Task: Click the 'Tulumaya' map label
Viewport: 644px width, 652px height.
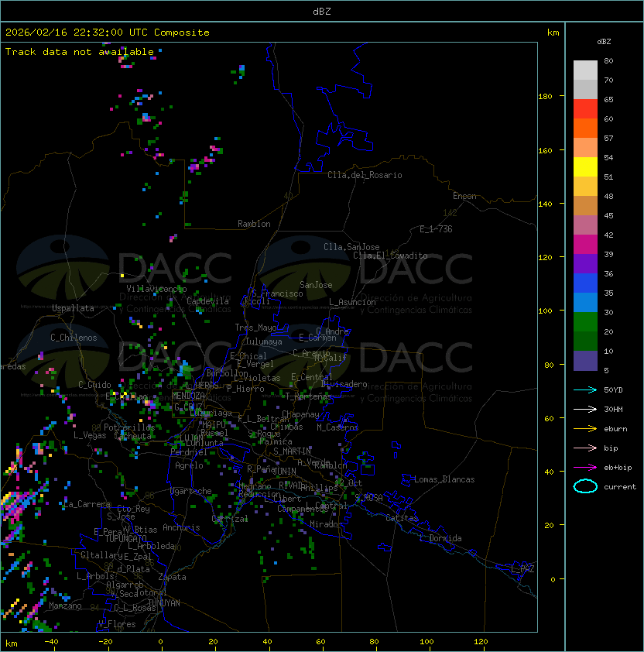Action: pos(264,341)
